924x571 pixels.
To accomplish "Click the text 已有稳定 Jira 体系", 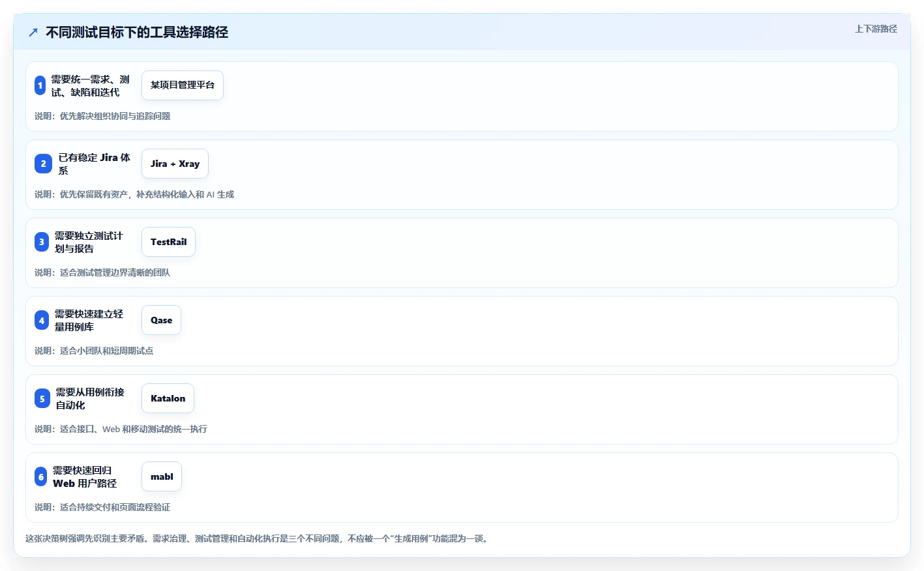I will pos(94,164).
